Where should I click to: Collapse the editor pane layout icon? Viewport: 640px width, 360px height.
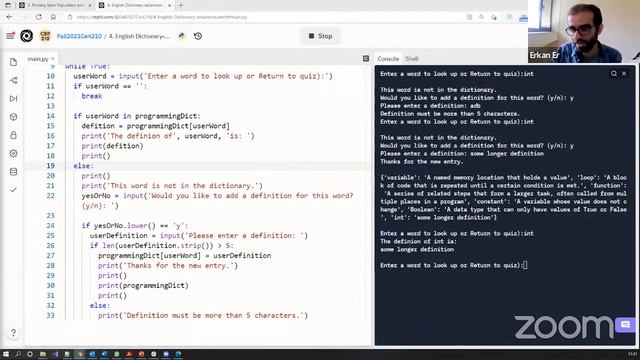tap(366, 59)
